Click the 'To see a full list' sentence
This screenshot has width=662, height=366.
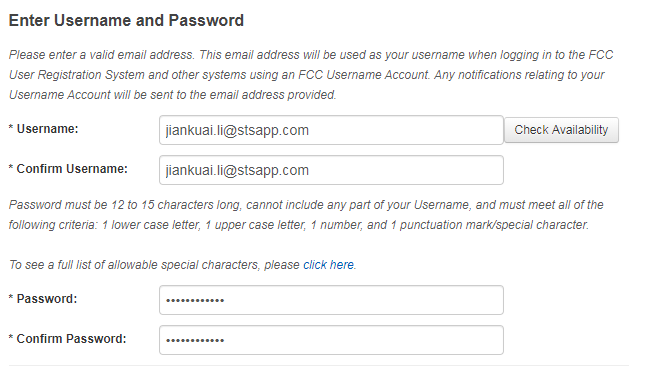(x=182, y=265)
